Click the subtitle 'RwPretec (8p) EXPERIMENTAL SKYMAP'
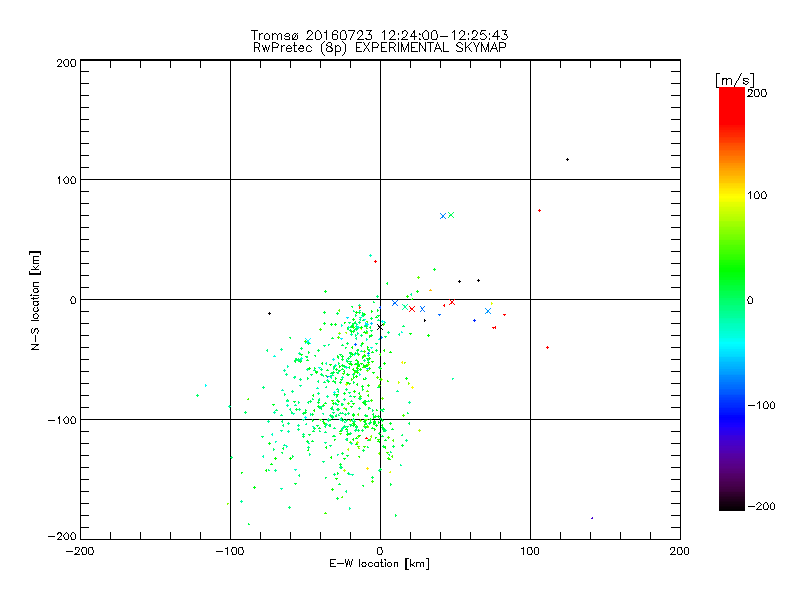This screenshot has height=600, width=800. [x=380, y=48]
